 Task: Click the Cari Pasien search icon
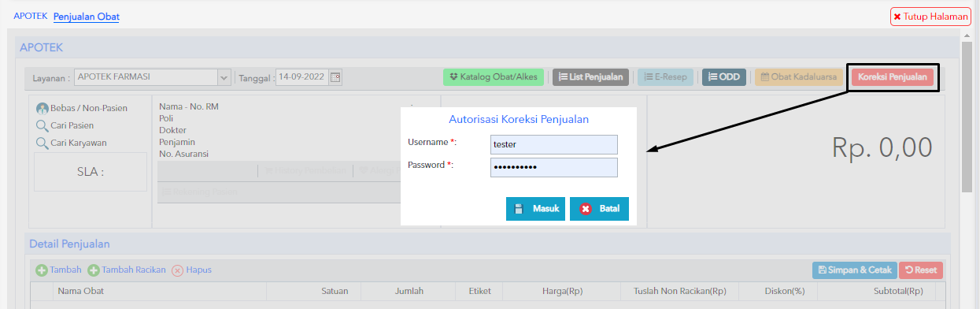[x=42, y=125]
